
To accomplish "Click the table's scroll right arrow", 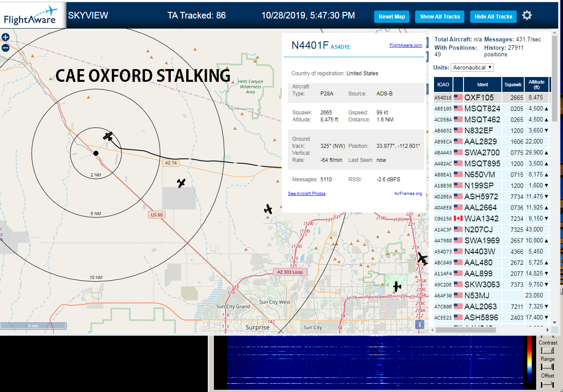I will (x=548, y=330).
